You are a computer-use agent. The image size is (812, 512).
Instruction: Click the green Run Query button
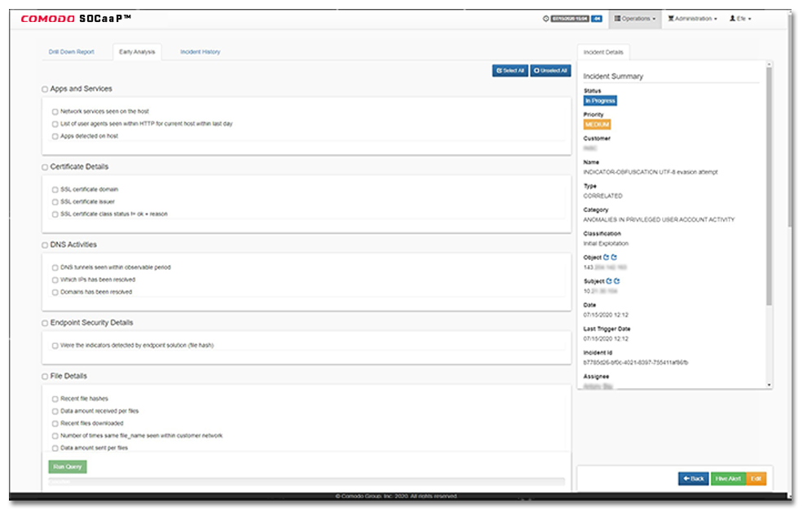(x=68, y=467)
